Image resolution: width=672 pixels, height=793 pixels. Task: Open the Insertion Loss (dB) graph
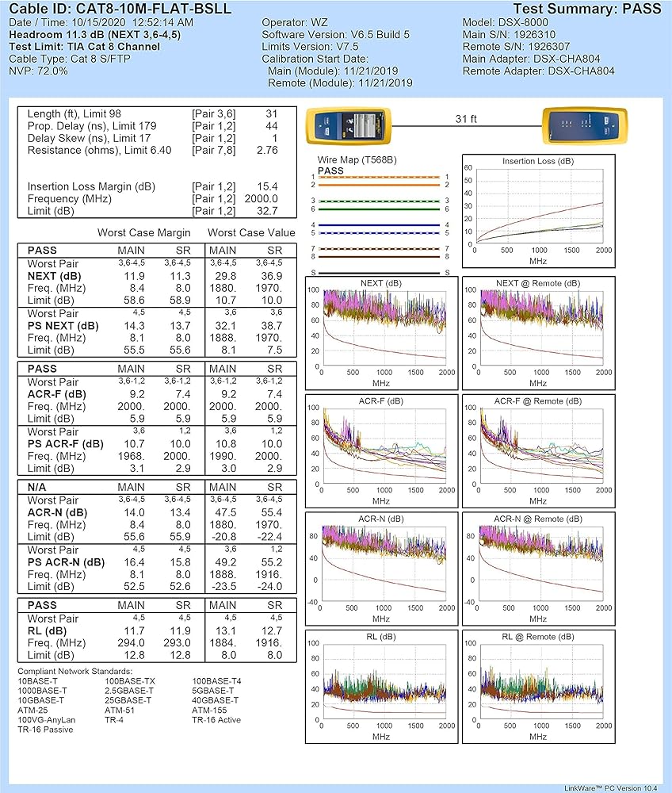[x=539, y=210]
